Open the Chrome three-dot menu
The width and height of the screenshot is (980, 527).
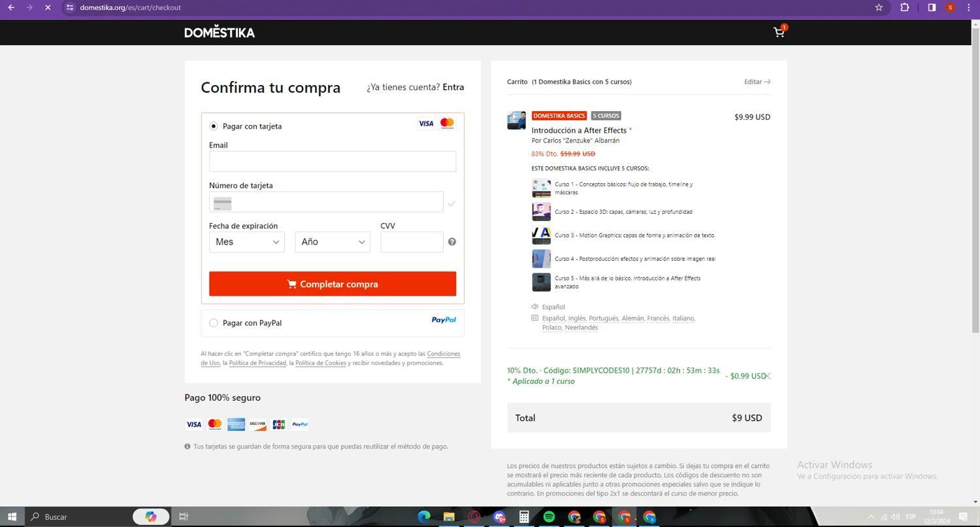tap(968, 7)
